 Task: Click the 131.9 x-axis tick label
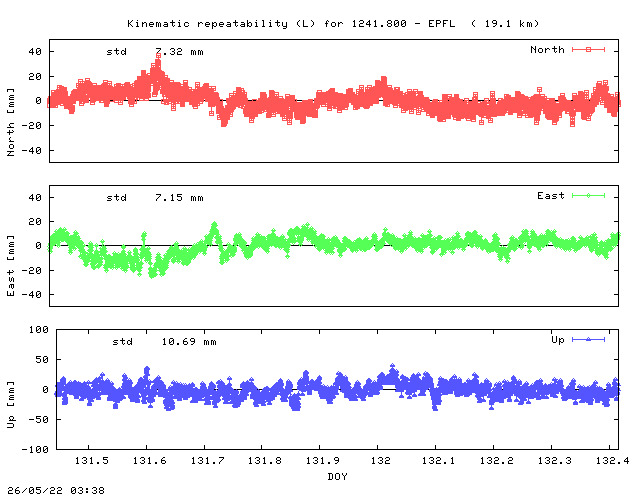(x=323, y=460)
